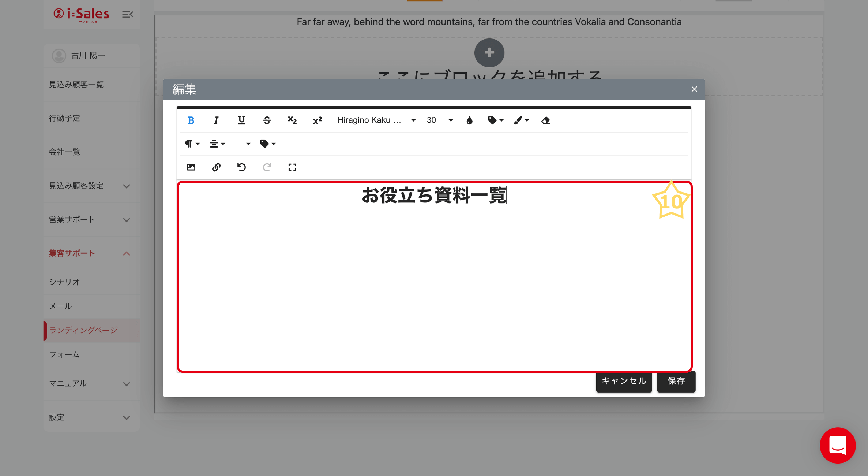Click the 保存 button
Viewport: 868px width, 476px height.
676,381
